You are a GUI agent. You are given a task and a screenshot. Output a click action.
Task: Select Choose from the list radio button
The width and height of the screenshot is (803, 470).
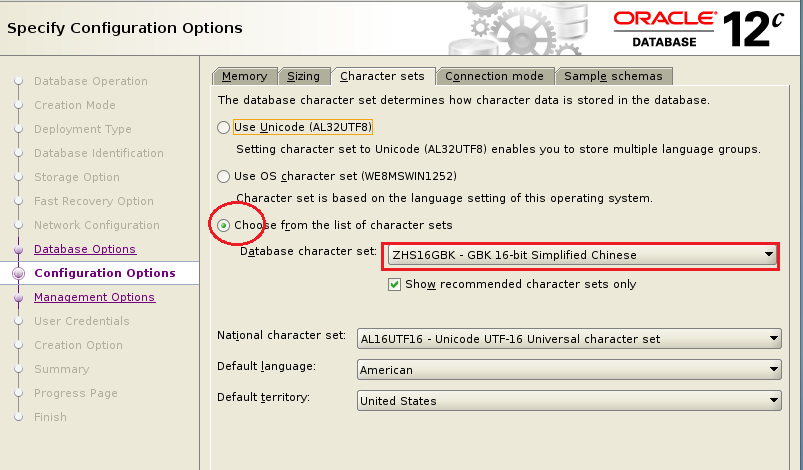(x=223, y=225)
